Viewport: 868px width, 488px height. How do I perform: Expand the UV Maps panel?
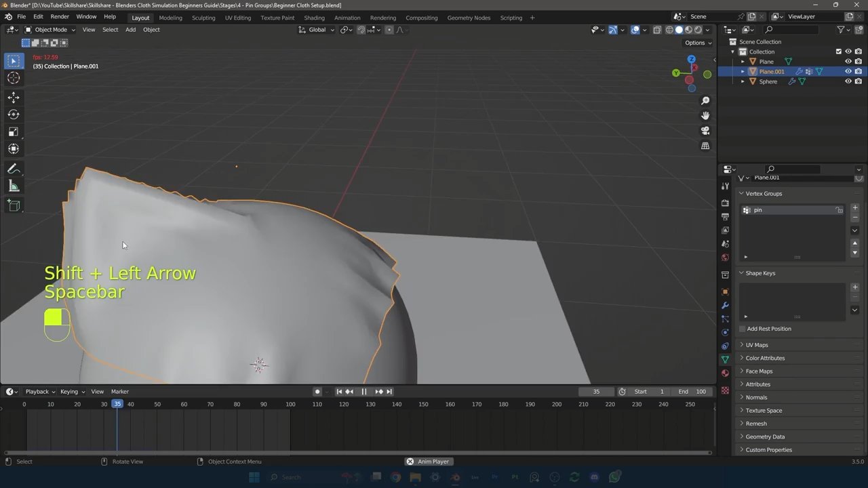pyautogui.click(x=756, y=345)
